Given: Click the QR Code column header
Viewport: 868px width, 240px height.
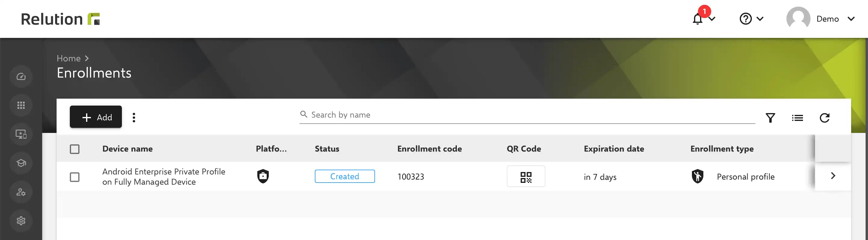Looking at the screenshot, I should point(524,149).
